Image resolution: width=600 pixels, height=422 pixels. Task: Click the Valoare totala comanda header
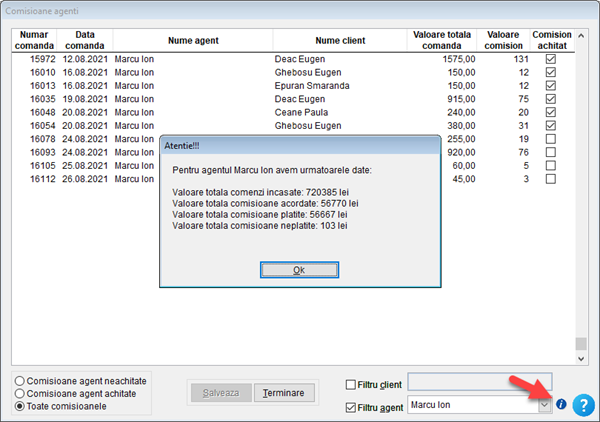pyautogui.click(x=440, y=40)
